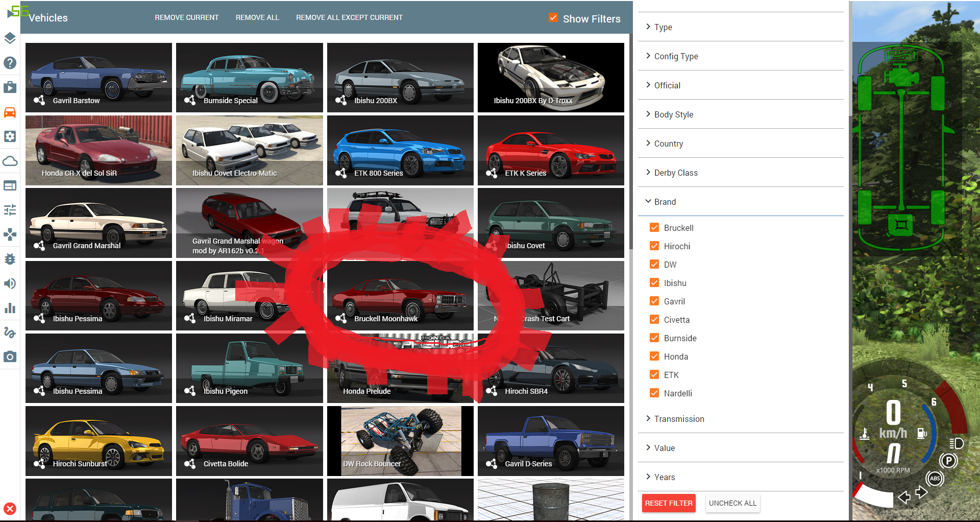This screenshot has height=522, width=980.
Task: Click the REMOVE ALL button
Action: [257, 17]
